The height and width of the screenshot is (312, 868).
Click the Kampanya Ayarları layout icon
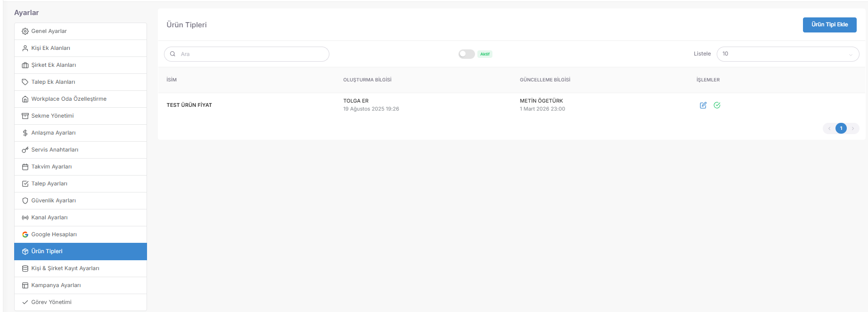(25, 285)
